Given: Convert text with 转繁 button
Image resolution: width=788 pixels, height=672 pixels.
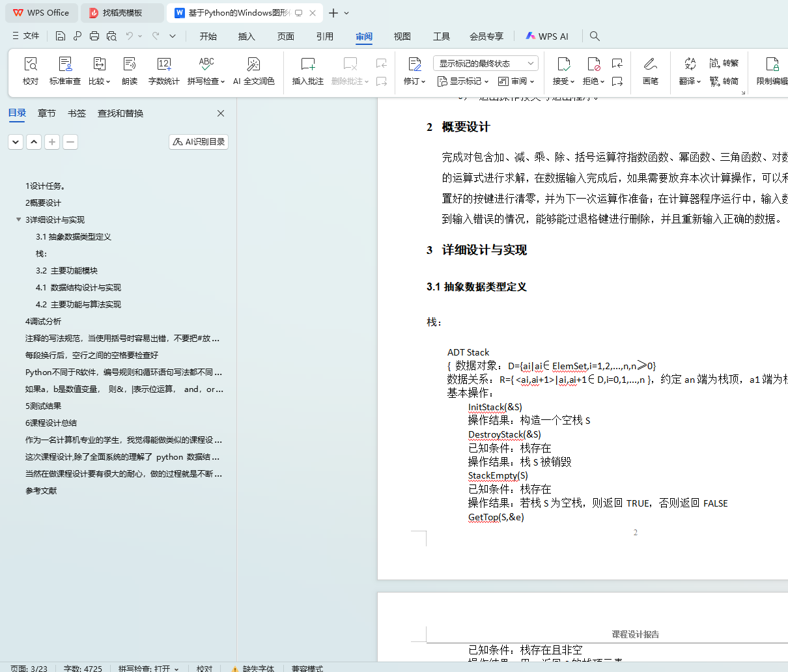Looking at the screenshot, I should (x=724, y=63).
